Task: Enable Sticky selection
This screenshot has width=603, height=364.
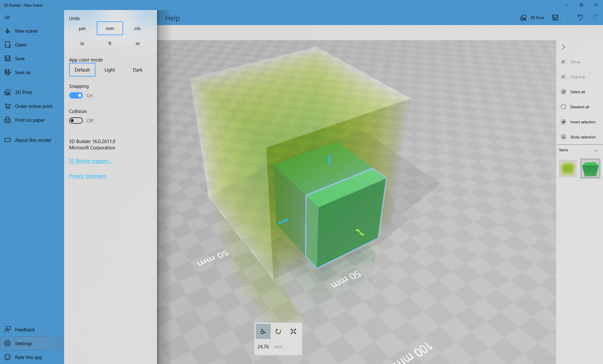Action: (x=579, y=137)
